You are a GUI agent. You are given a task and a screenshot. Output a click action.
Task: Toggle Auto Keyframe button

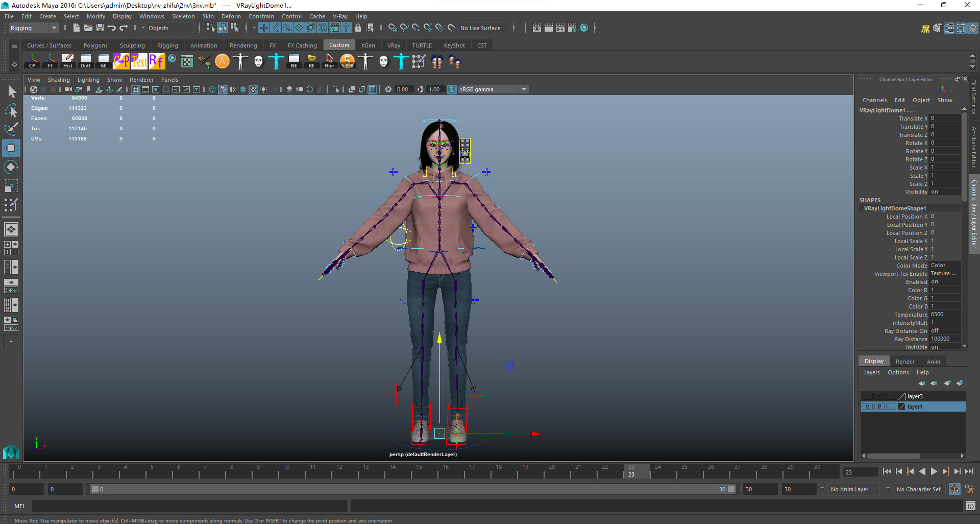point(954,489)
